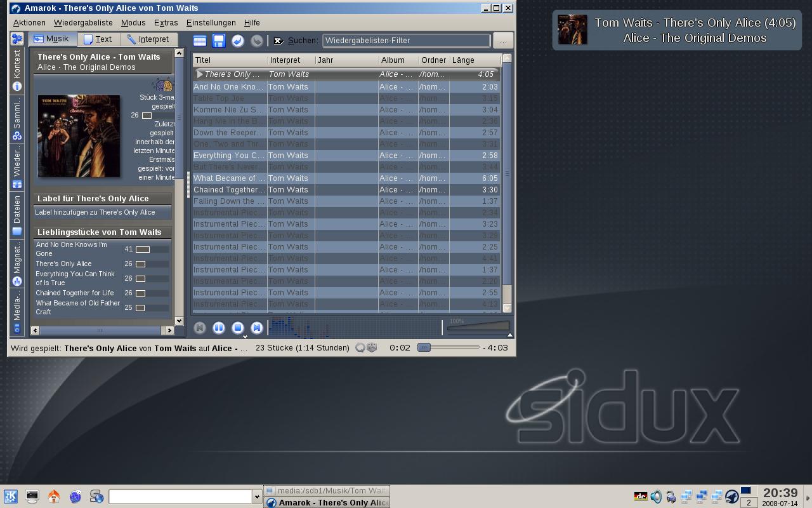Sort playlist by Ordner column header
812x508 pixels.
(x=434, y=60)
